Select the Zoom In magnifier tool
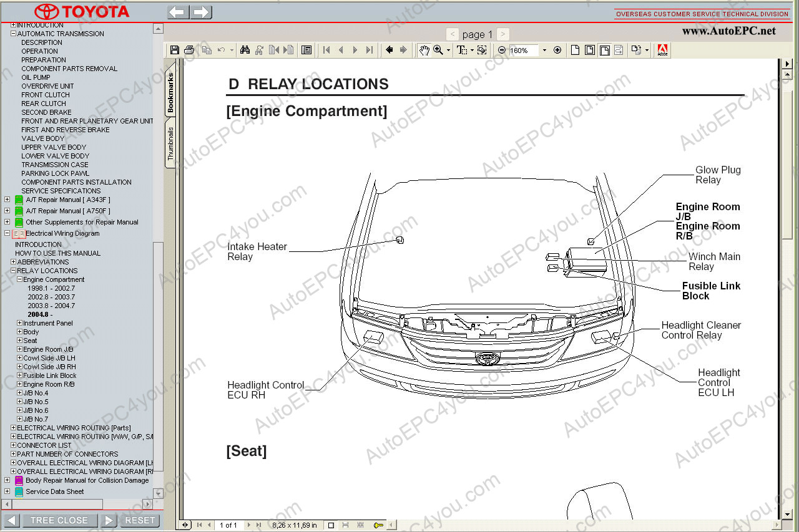This screenshot has height=532, width=799. (x=438, y=50)
